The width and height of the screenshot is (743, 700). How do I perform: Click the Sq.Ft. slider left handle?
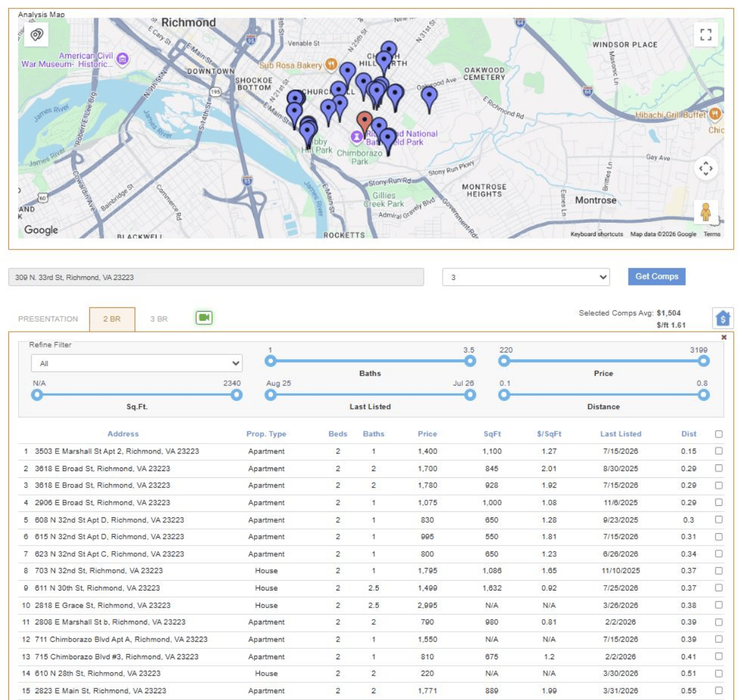(x=37, y=394)
